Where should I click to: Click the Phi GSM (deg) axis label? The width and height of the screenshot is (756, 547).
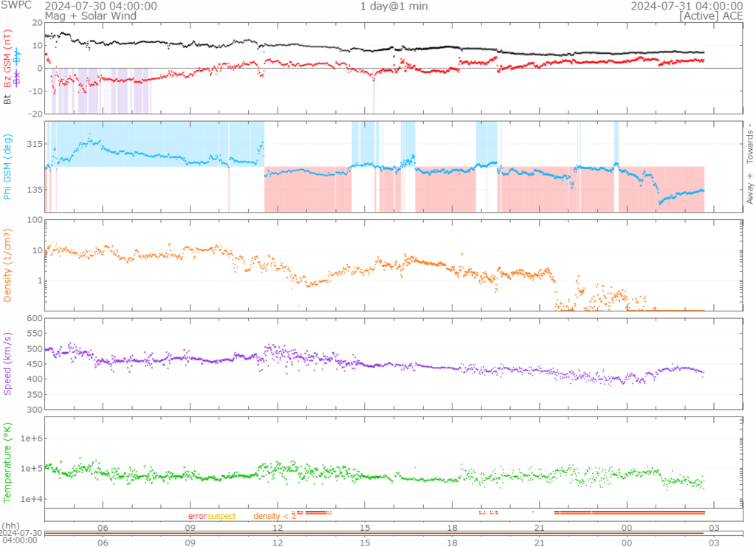pyautogui.click(x=9, y=167)
